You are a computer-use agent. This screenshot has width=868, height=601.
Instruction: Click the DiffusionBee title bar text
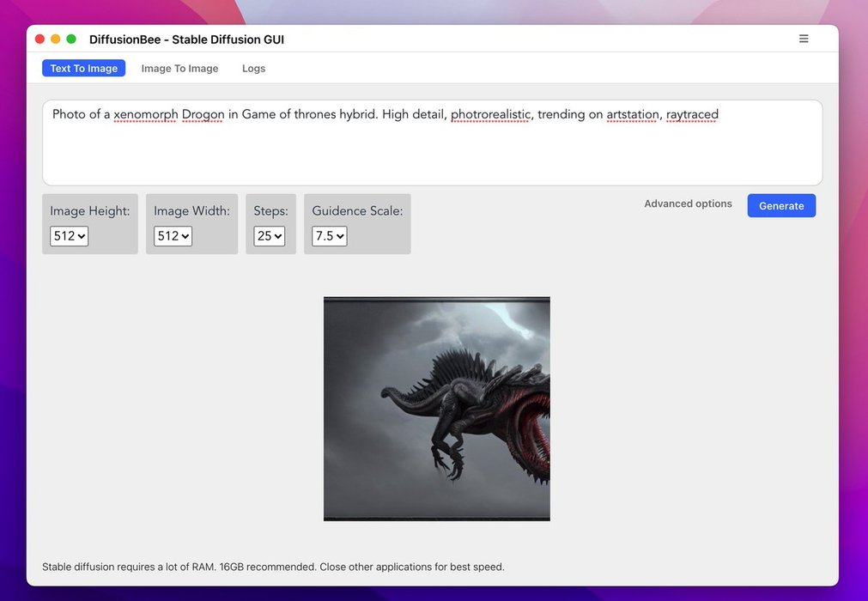pos(187,39)
